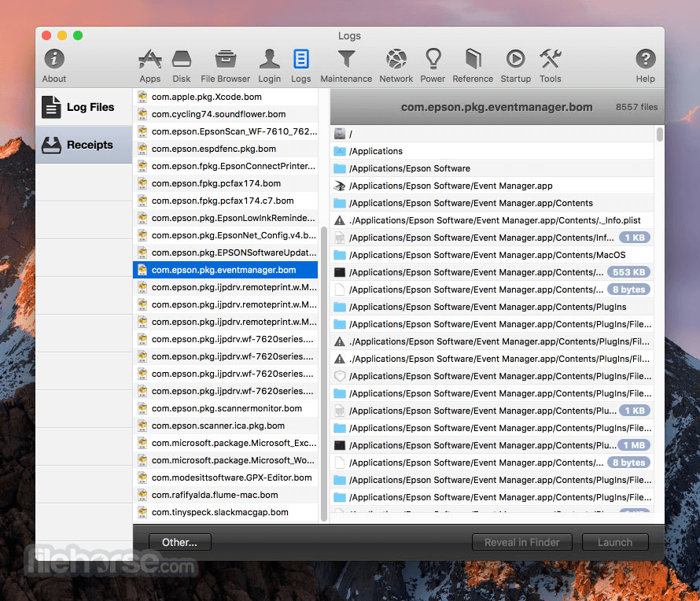Click black executable icon beside 553 KB
This screenshot has height=601, width=700.
coord(340,272)
